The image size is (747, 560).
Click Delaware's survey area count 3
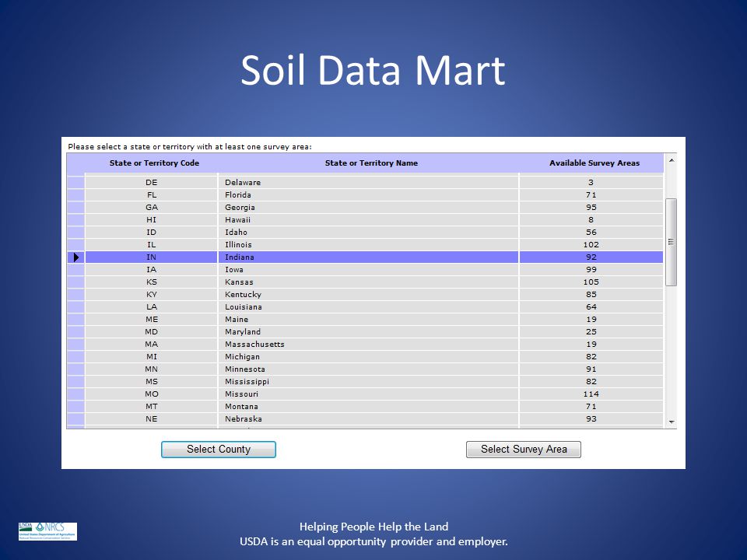point(591,182)
